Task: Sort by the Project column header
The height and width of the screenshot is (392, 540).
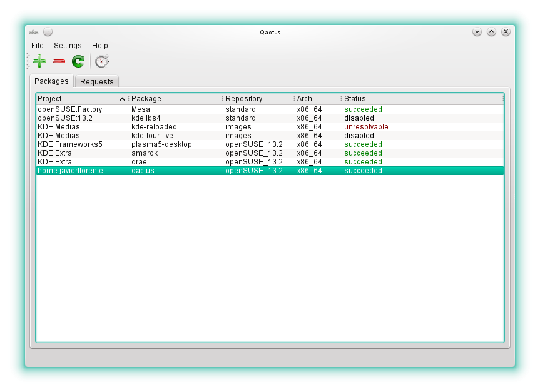Action: point(81,99)
